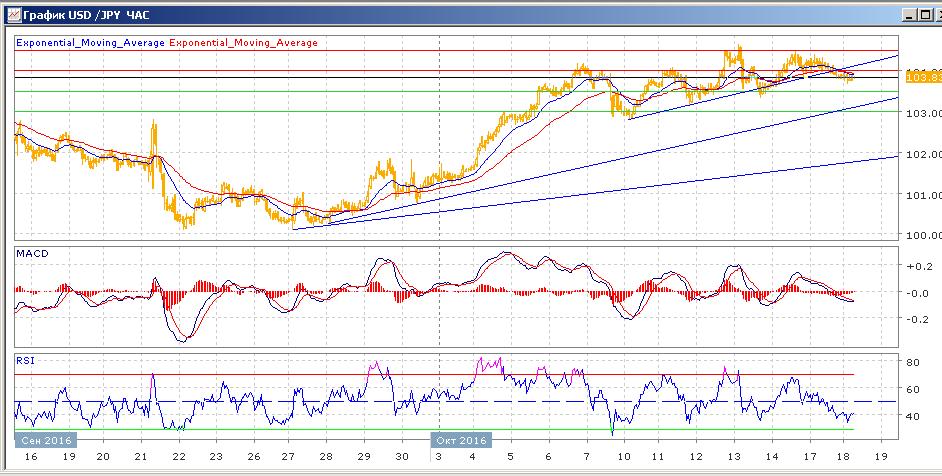Select the Сен 2016 month marker
This screenshot has width=942, height=476.
(x=45, y=440)
